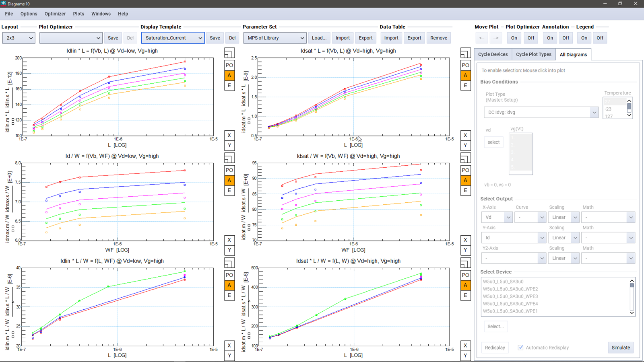Turn Plot Optimizer On
644x362 pixels.
[x=514, y=38]
